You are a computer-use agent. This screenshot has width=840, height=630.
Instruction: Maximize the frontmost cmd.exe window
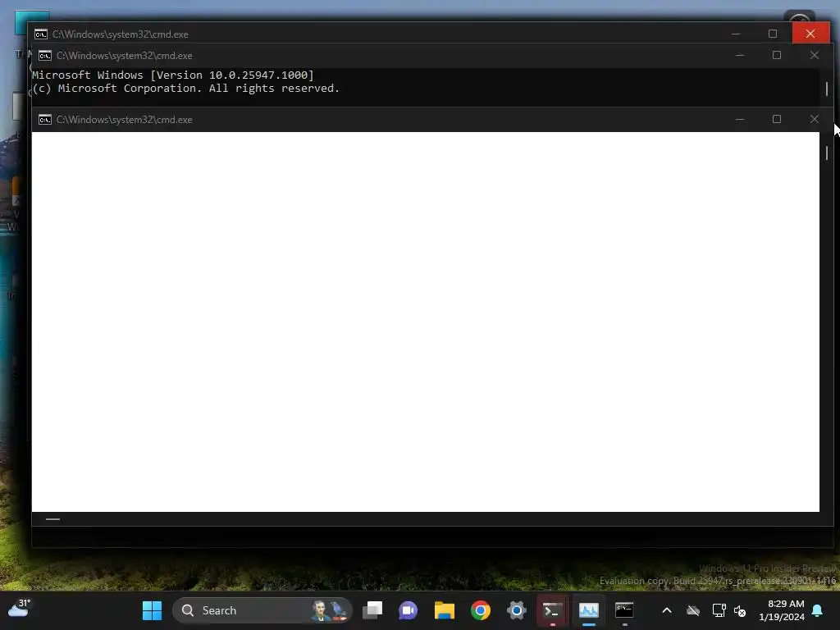click(x=777, y=119)
